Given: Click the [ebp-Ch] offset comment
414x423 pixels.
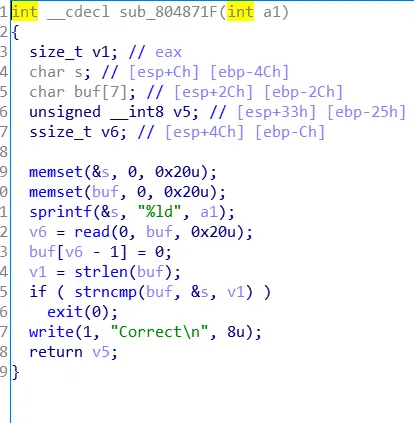Looking at the screenshot, I should (x=290, y=132).
